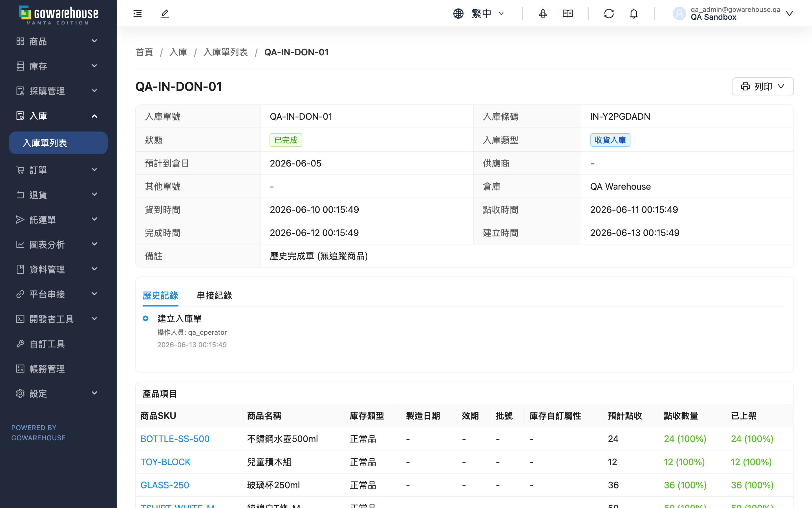Expand the 訂單 menu chevron
This screenshot has height=508, width=812.
[95, 169]
